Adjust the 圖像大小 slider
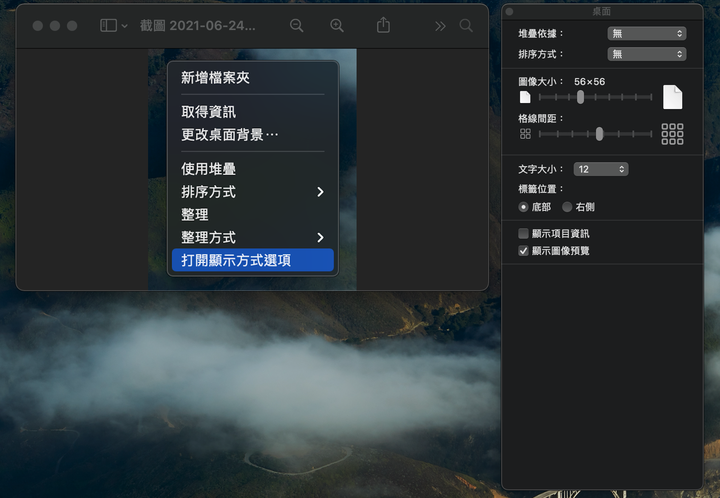Screen dimensions: 720x498 [595, 97]
